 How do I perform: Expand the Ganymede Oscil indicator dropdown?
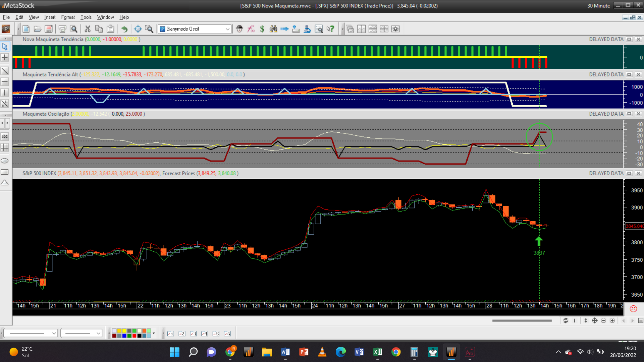click(227, 29)
